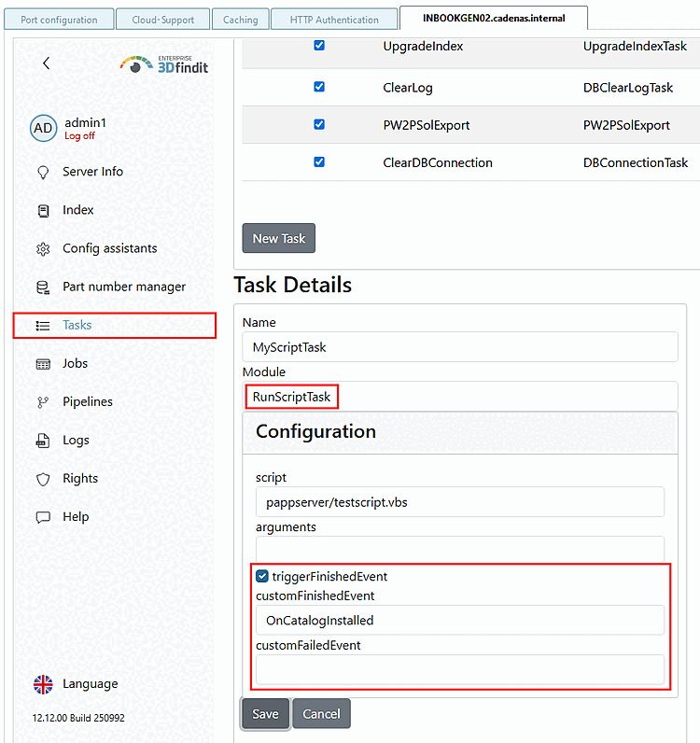
Task: Click the Part number manager database icon
Action: (43, 287)
